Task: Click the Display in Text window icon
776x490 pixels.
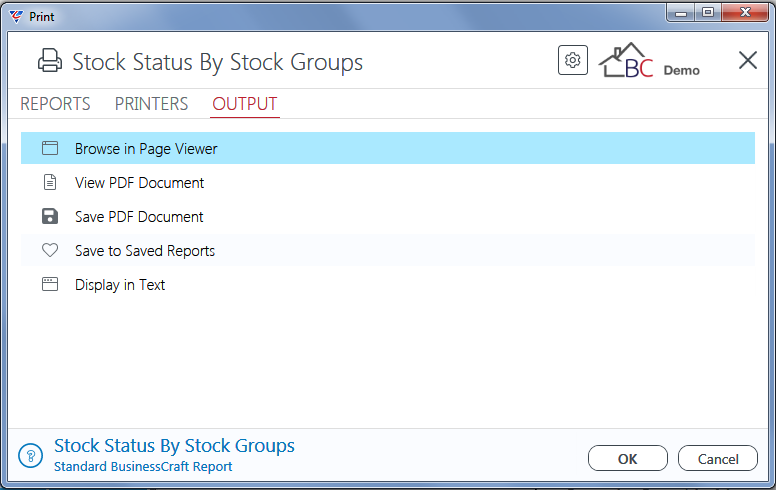Action: click(x=50, y=284)
